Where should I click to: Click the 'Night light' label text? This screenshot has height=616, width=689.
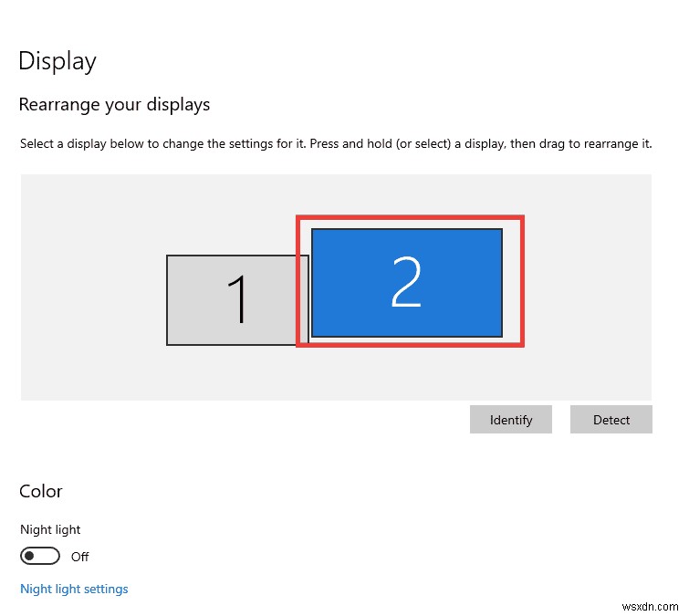(50, 529)
